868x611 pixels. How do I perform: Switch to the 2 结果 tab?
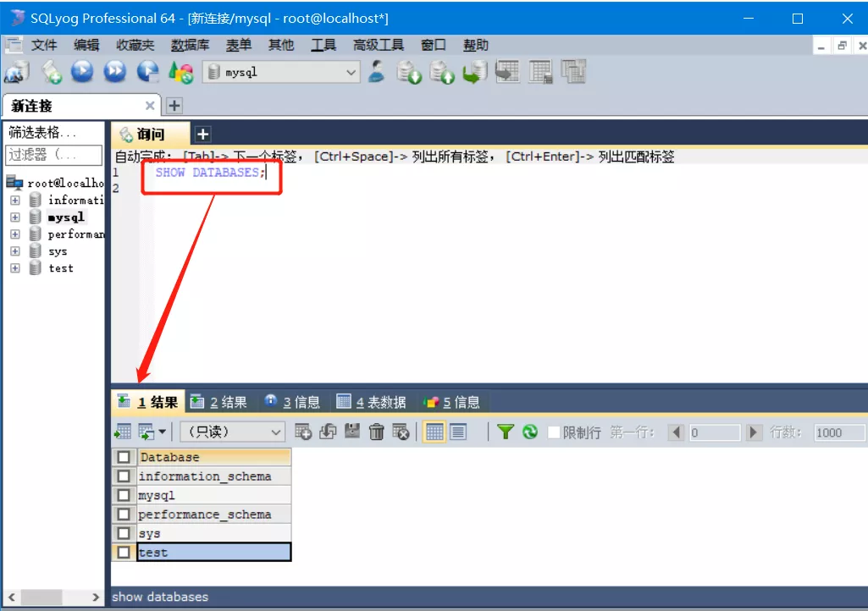pyautogui.click(x=218, y=402)
